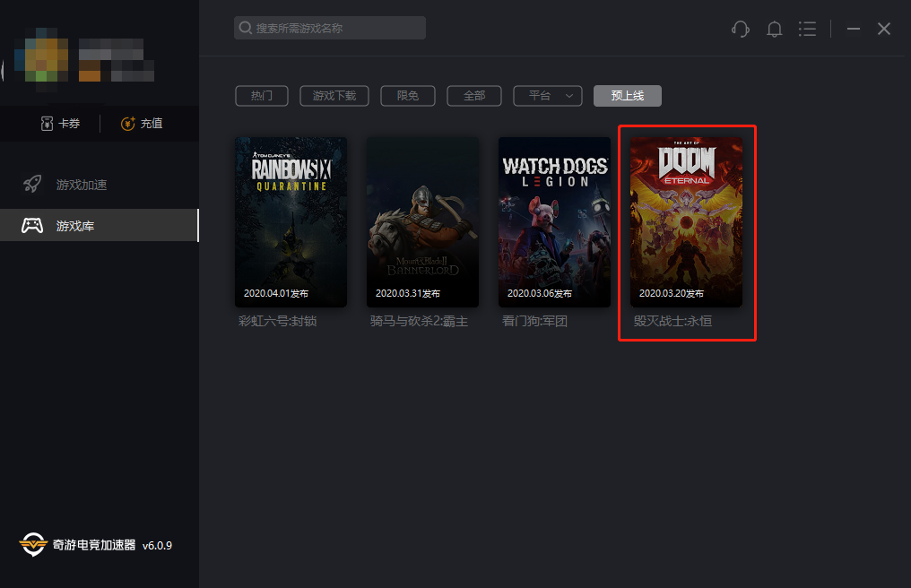Image resolution: width=911 pixels, height=588 pixels.
Task: Open 游戏加速 in the sidebar
Action: (100, 185)
